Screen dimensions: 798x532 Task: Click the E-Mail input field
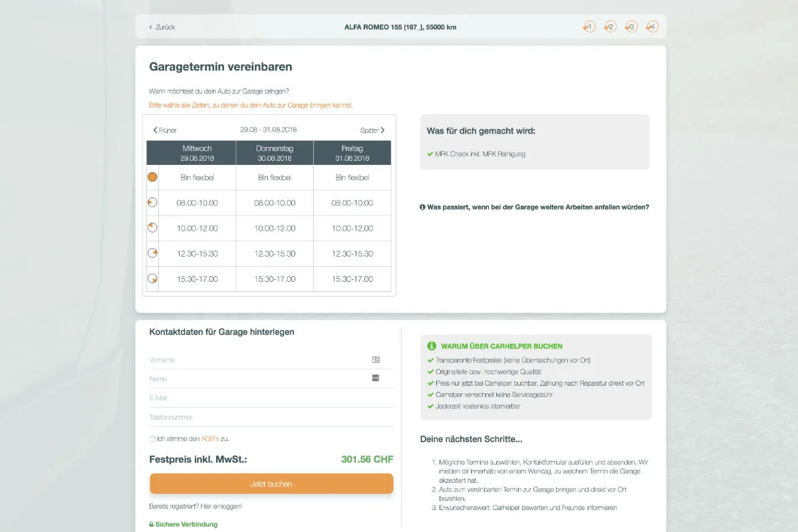(271, 398)
